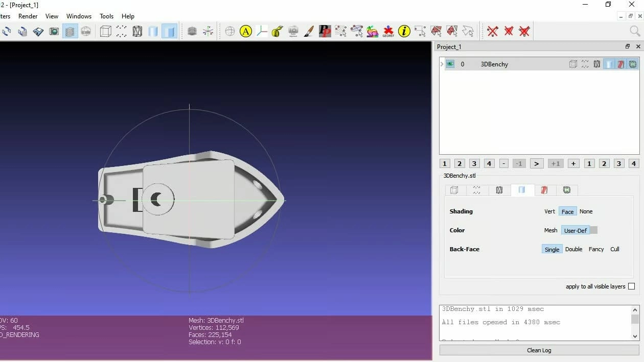Set Shading to Vert

click(549, 211)
